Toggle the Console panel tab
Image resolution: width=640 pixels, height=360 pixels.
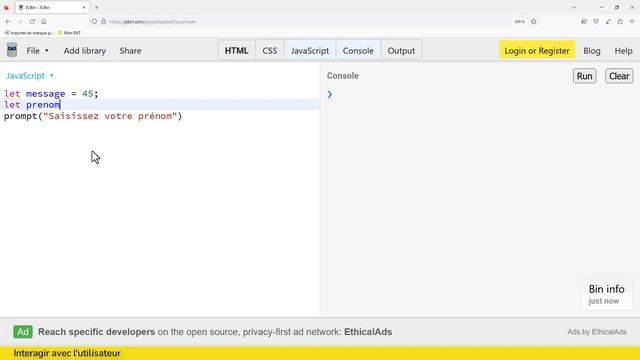tap(358, 51)
